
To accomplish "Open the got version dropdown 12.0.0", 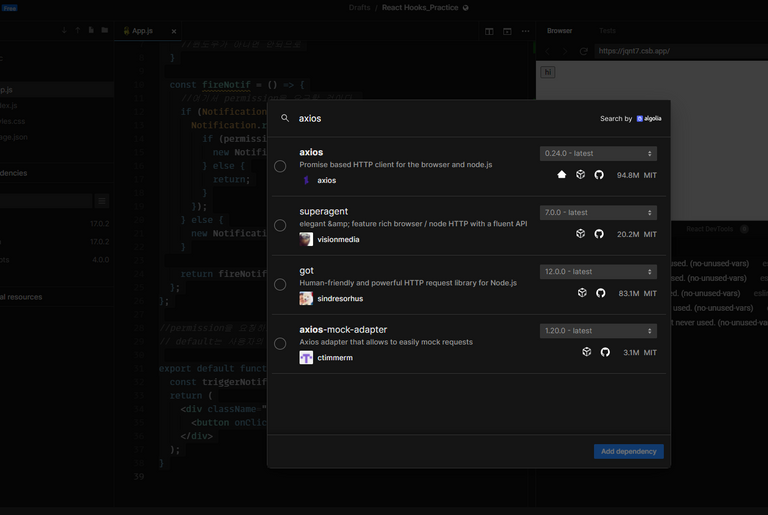I will click(598, 271).
